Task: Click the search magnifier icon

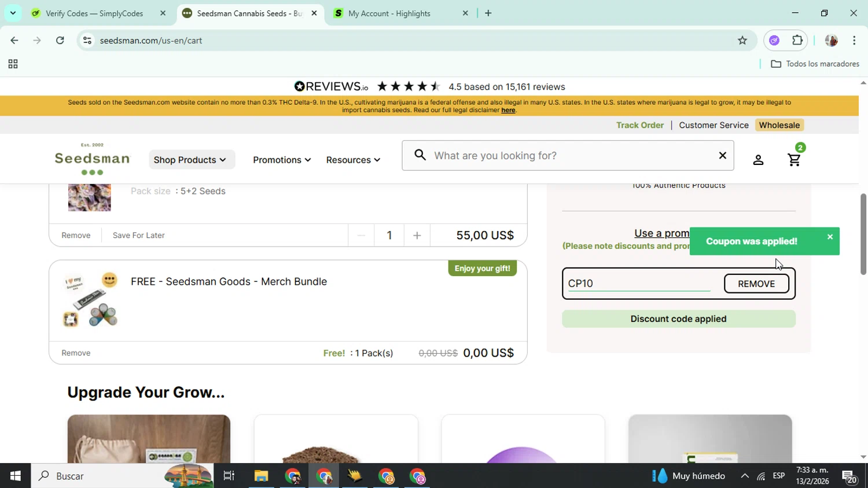Action: click(421, 155)
